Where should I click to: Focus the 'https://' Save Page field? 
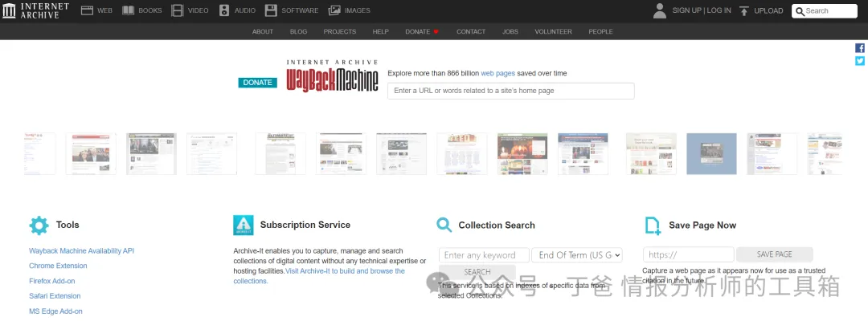[689, 254]
